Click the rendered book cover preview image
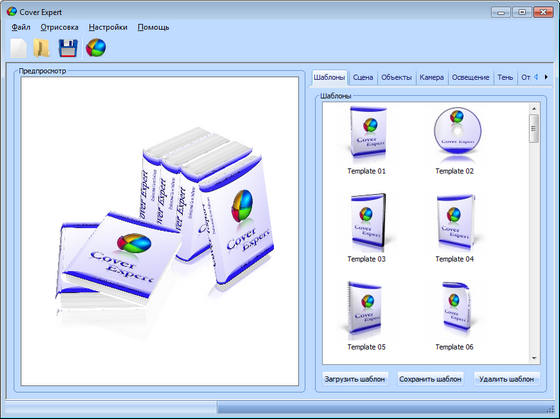Image resolution: width=560 pixels, height=419 pixels. pyautogui.click(x=160, y=231)
